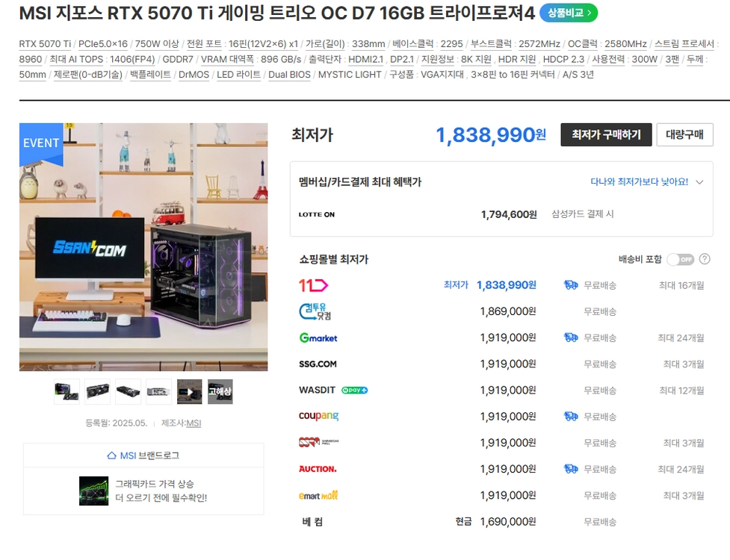The image size is (730, 560).
Task: Click the RTX 5070 Ti spec link
Action: click(45, 44)
